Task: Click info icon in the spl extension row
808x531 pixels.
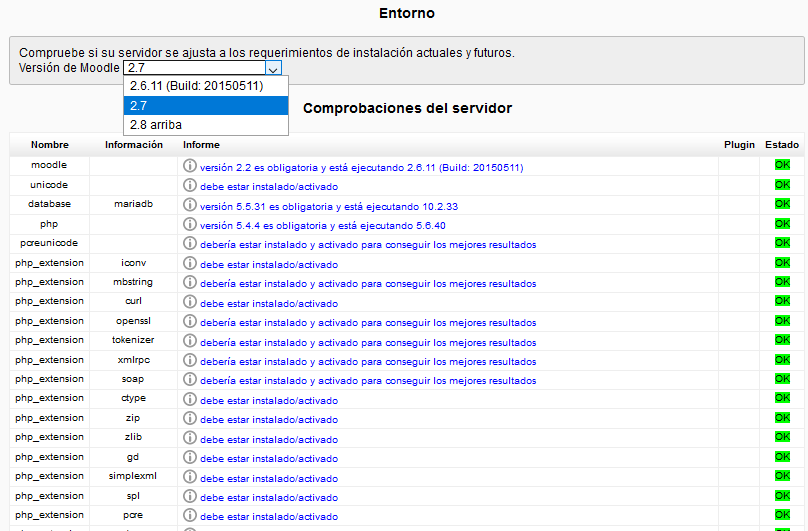Action: [190, 496]
